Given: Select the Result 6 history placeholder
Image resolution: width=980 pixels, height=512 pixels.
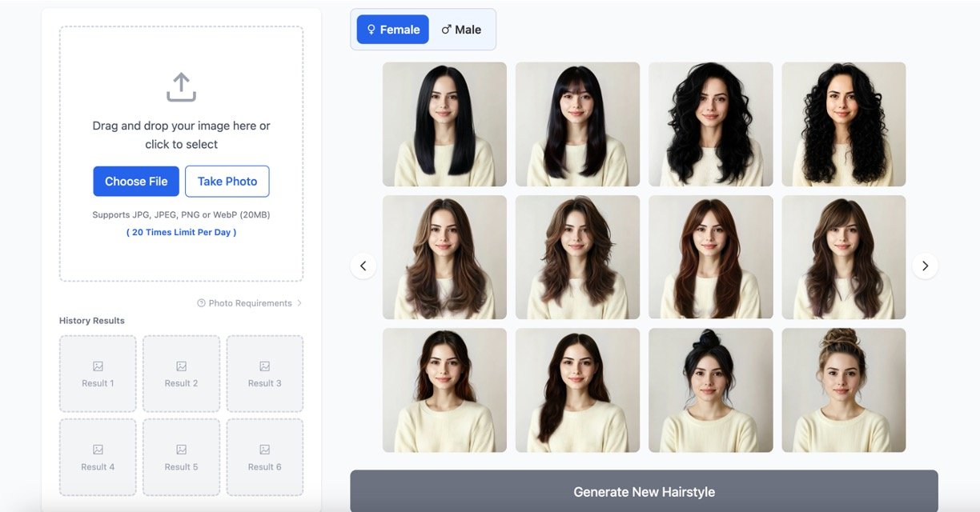Looking at the screenshot, I should [264, 457].
